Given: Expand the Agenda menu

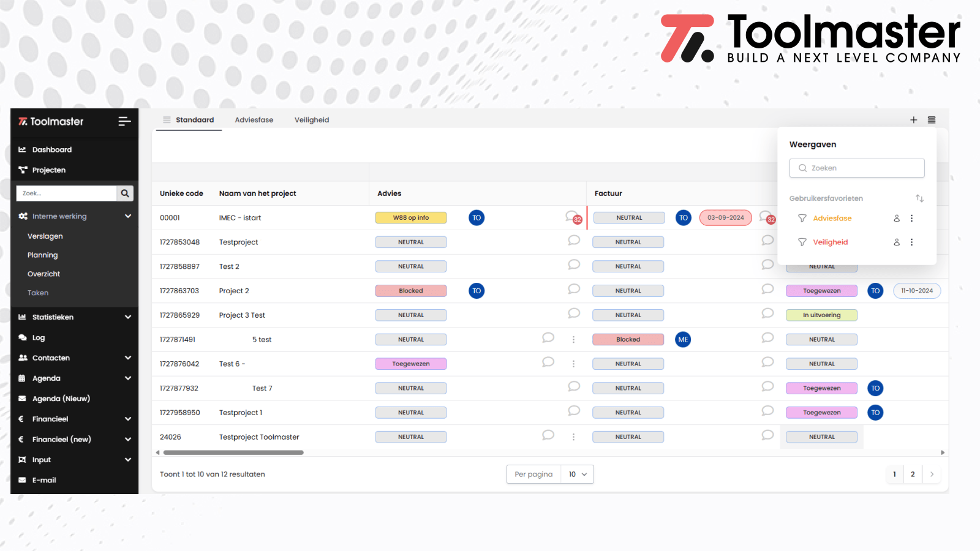Looking at the screenshot, I should pyautogui.click(x=128, y=378).
